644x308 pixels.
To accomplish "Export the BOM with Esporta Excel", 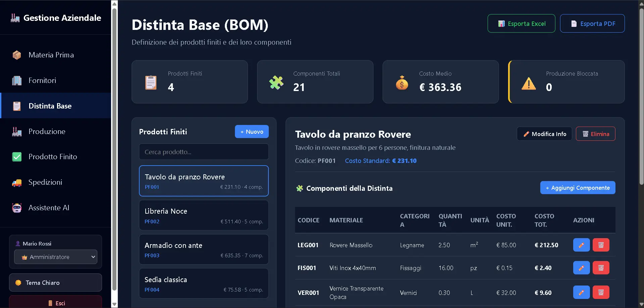I will pos(521,24).
